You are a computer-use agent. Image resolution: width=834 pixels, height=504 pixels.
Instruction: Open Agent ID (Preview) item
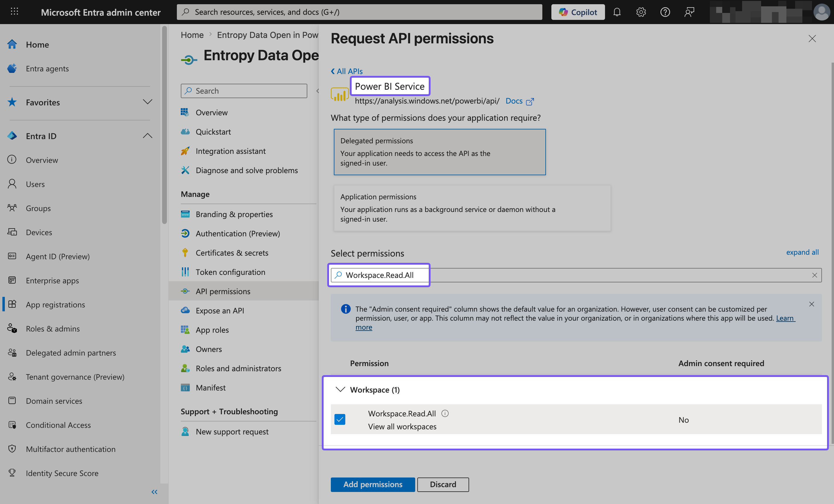coord(58,256)
